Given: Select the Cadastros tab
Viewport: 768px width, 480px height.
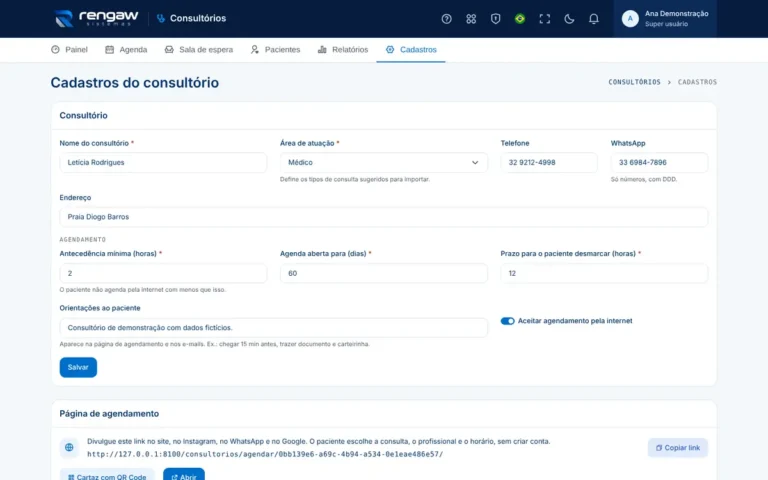Looking at the screenshot, I should [x=410, y=49].
